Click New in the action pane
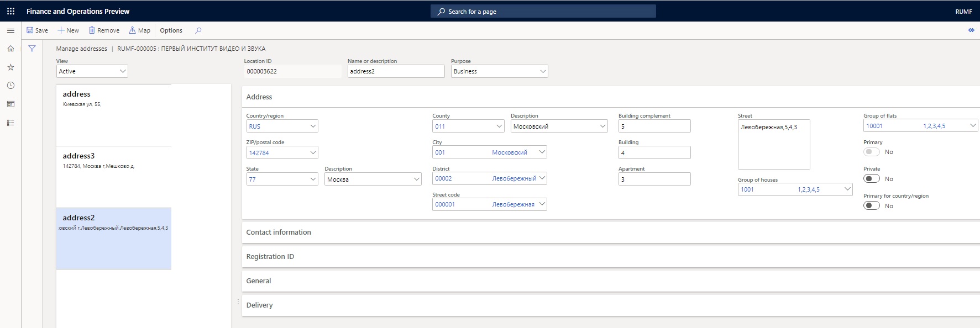Viewport: 980px width, 328px height. coord(68,30)
